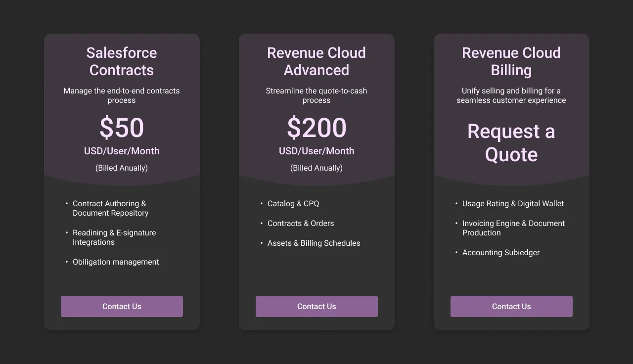Click the Billed Anually note under $50
633x364 pixels.
(x=122, y=168)
